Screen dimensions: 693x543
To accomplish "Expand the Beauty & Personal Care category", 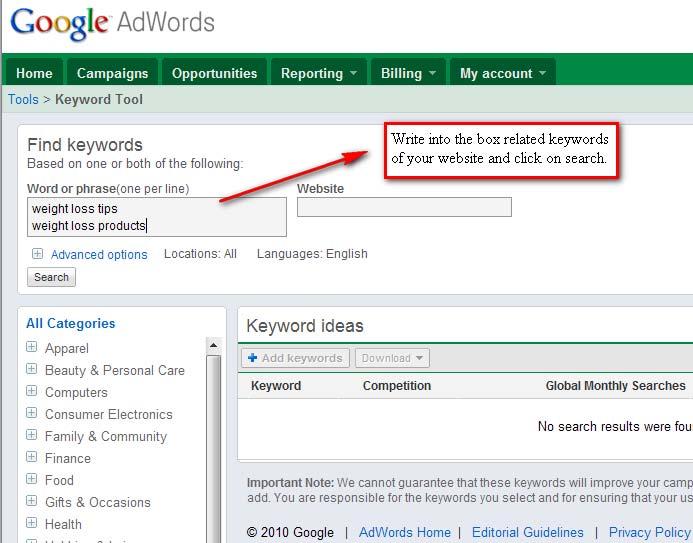I will tap(32, 370).
